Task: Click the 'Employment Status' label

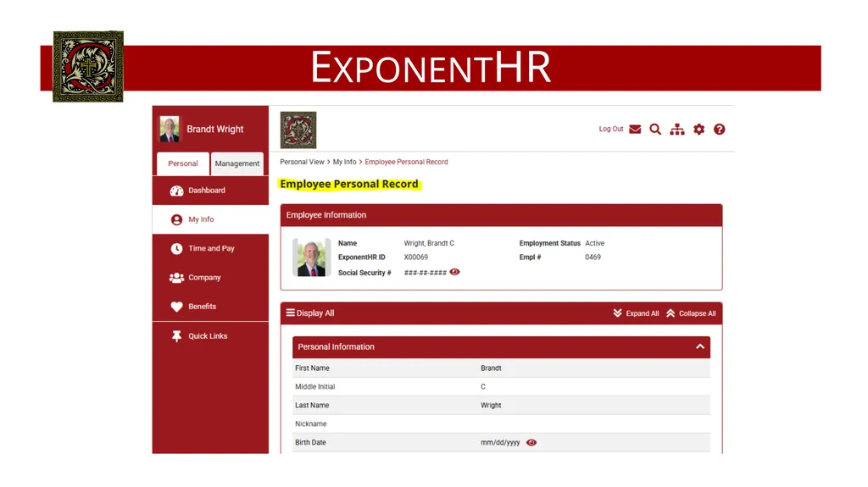Action: pos(549,244)
